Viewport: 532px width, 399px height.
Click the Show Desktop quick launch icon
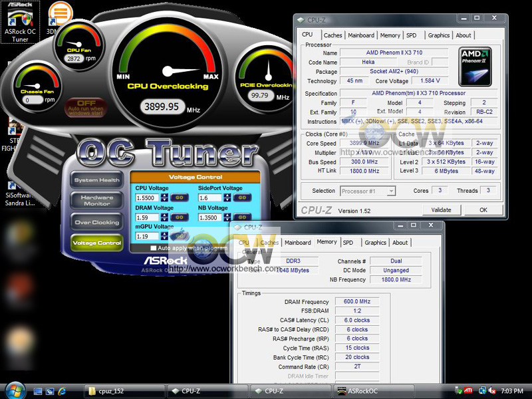(x=38, y=391)
